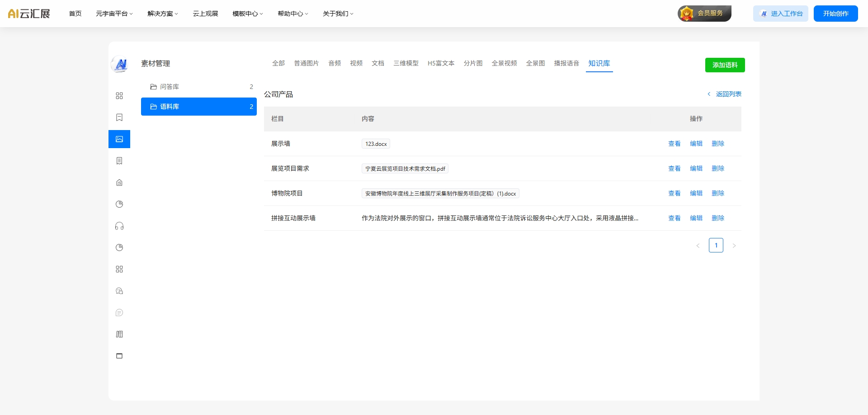
Task: Click the headphones icon in sidebar
Action: [x=119, y=226]
